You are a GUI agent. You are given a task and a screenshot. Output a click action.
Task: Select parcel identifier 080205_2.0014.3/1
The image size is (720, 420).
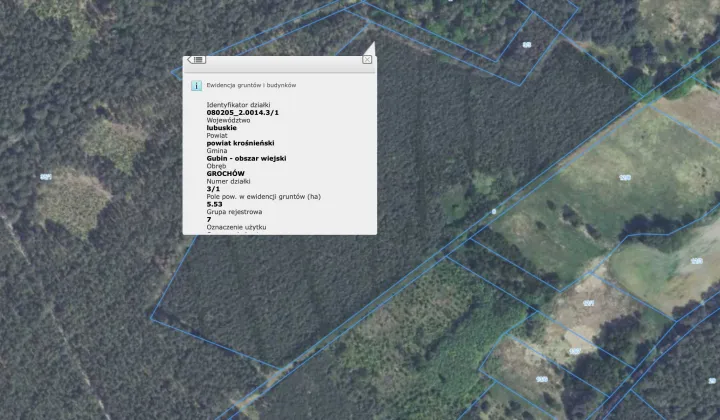242,112
